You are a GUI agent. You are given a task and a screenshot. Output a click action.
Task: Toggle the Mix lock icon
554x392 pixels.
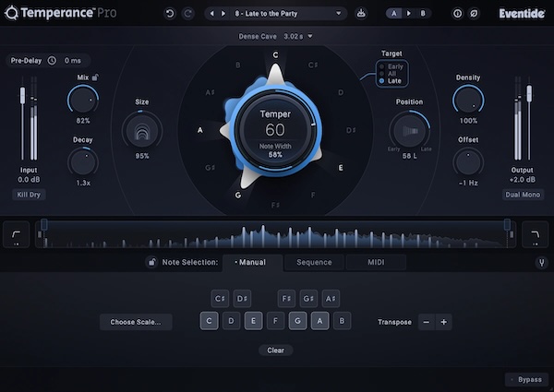click(x=95, y=77)
